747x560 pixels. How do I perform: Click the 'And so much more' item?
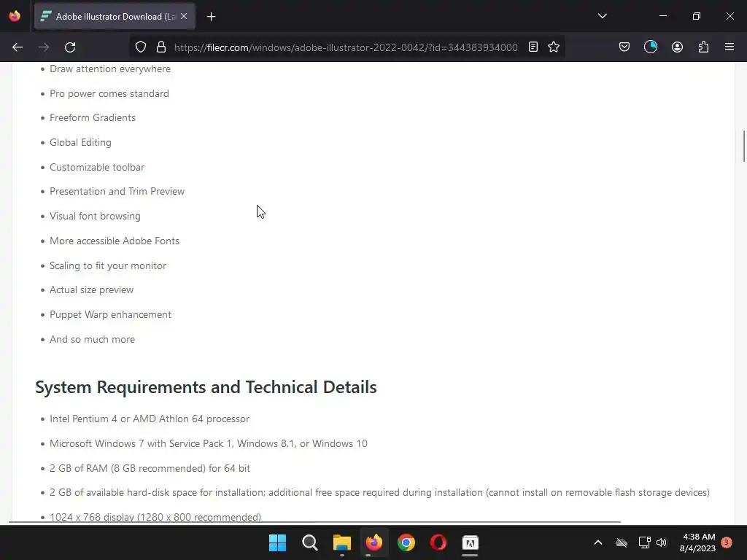[92, 340]
